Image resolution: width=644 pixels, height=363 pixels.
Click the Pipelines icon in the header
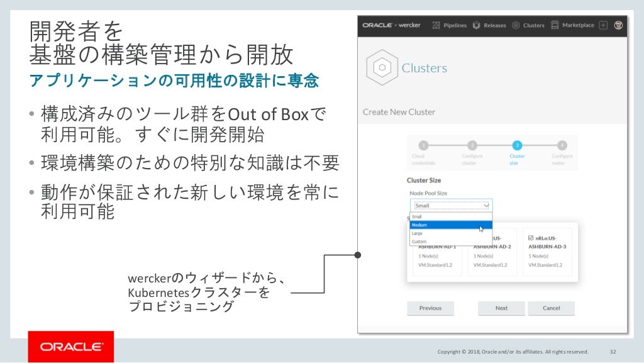click(436, 25)
